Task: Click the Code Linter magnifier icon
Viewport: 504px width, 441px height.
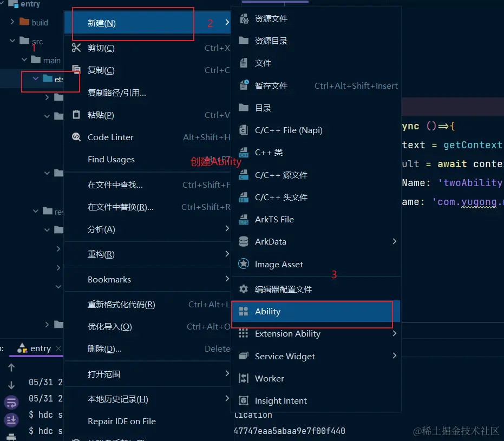Action: [x=76, y=137]
